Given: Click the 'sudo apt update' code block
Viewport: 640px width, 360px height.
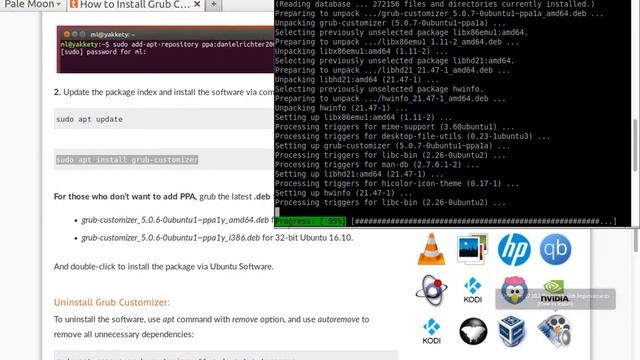Looking at the screenshot, I should [x=164, y=119].
